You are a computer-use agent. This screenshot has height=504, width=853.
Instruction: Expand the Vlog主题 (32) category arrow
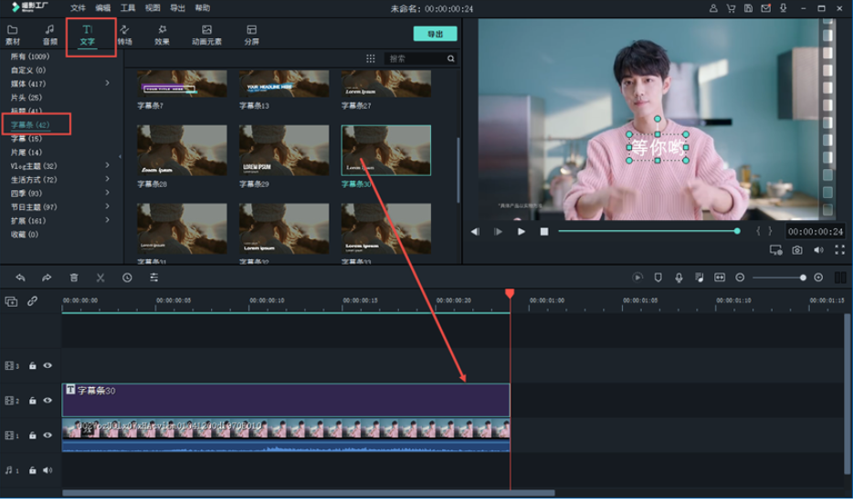coord(107,165)
